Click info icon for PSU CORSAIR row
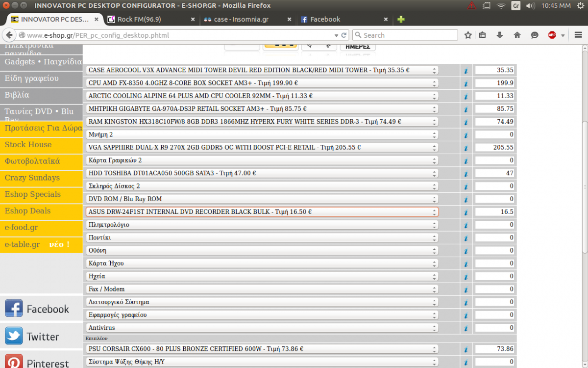 pyautogui.click(x=466, y=349)
